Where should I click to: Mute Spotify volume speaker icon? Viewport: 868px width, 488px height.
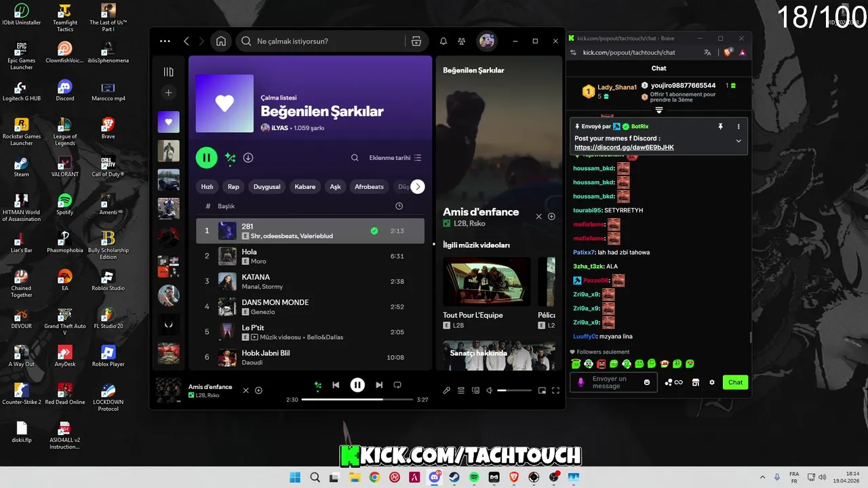pyautogui.click(x=490, y=390)
